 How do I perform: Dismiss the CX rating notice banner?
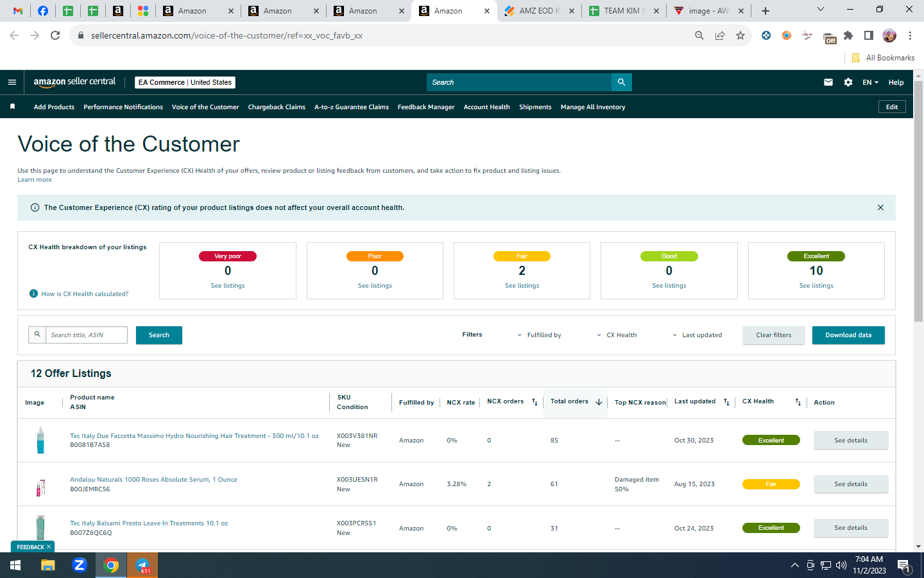point(880,207)
